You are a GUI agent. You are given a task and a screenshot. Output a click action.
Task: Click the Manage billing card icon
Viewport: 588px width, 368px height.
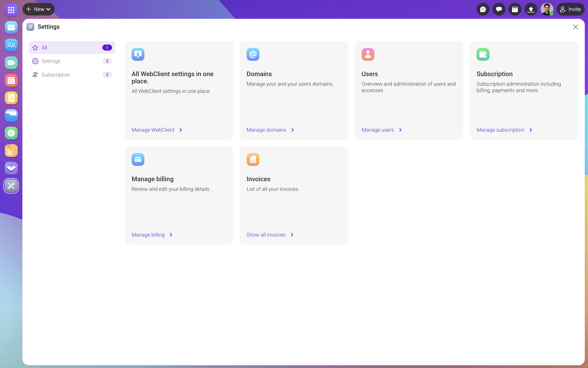pos(138,159)
